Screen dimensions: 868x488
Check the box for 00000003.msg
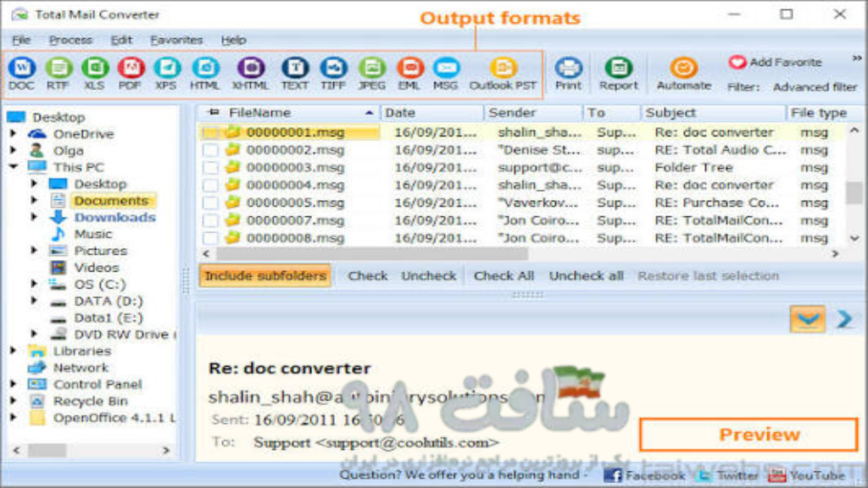coord(210,168)
